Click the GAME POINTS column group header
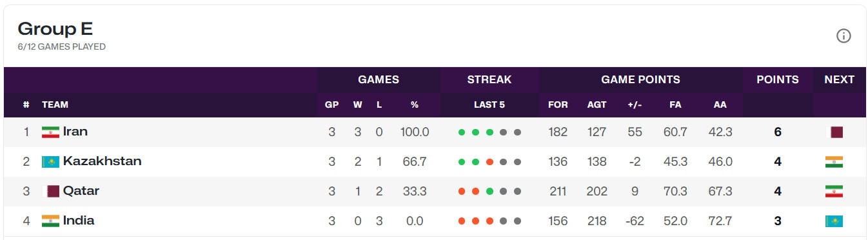The width and height of the screenshot is (868, 240). (640, 80)
